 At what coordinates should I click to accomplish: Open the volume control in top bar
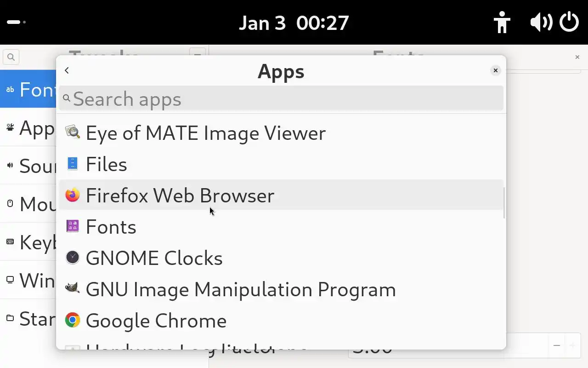(541, 22)
